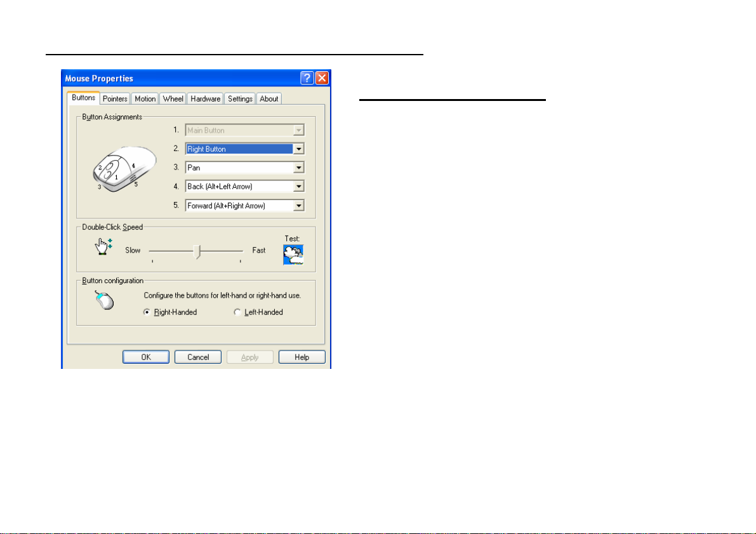Click the 'Fast' label beside the slider
The width and height of the screenshot is (756, 534).
click(x=259, y=250)
